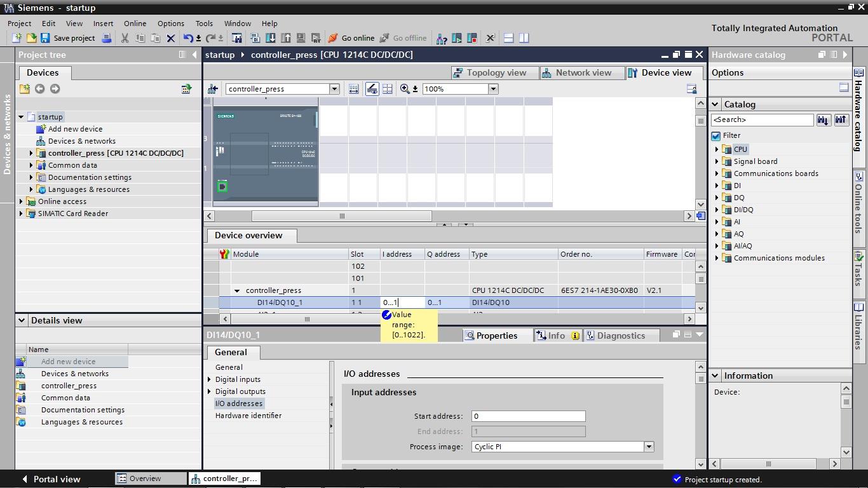Click the Upload from device icon
868x488 pixels.
pos(286,38)
